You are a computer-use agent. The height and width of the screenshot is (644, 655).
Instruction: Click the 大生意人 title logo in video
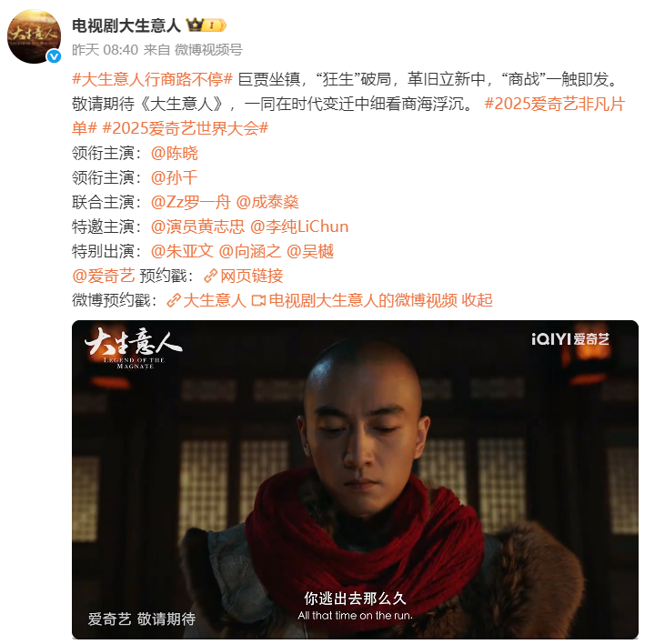133,347
